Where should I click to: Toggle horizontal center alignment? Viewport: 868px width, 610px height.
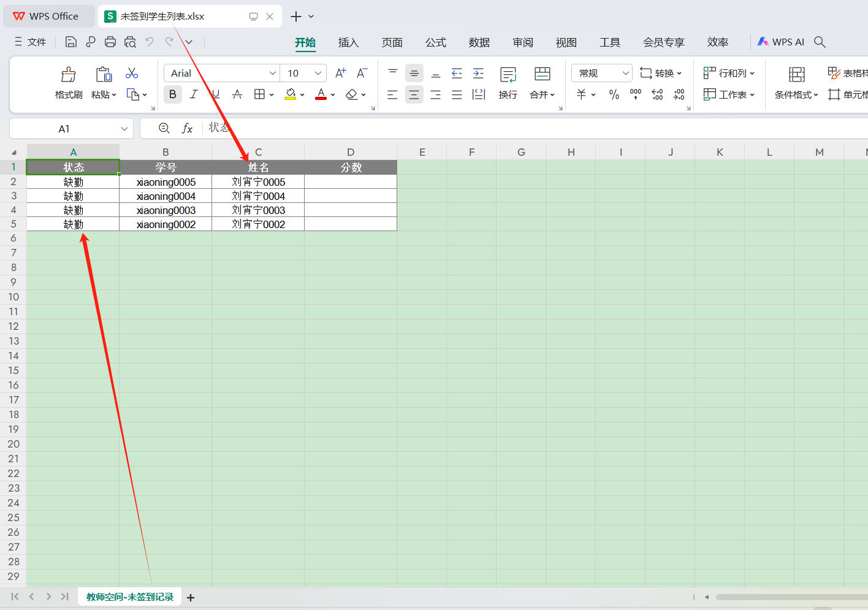pyautogui.click(x=414, y=94)
